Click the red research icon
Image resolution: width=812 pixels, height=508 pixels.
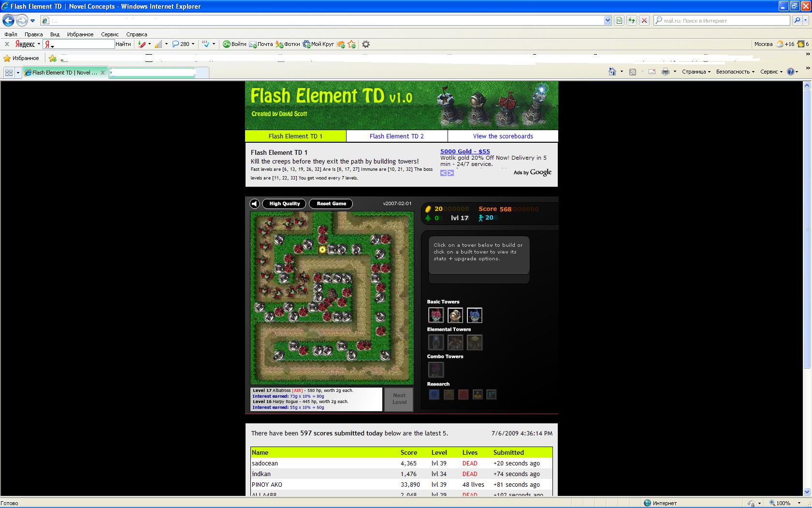tap(463, 394)
